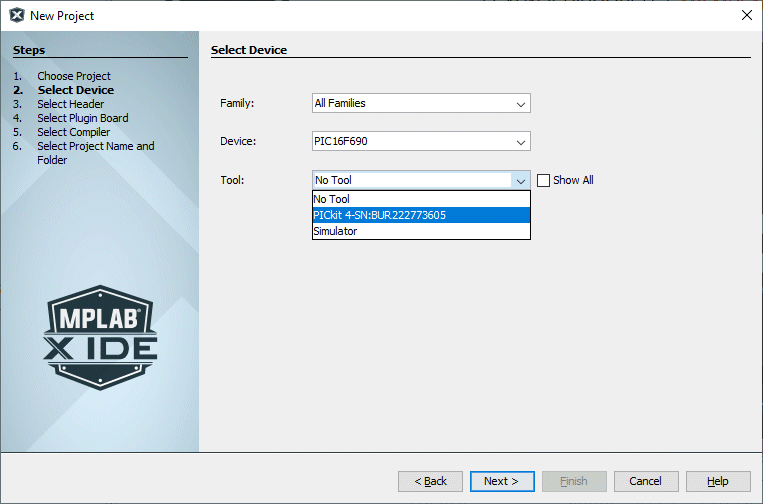Click the Select Compiler step
The width and height of the screenshot is (763, 504).
coord(74,132)
